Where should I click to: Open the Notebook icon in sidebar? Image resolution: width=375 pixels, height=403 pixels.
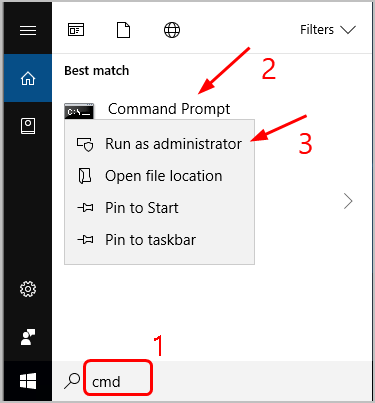click(28, 126)
